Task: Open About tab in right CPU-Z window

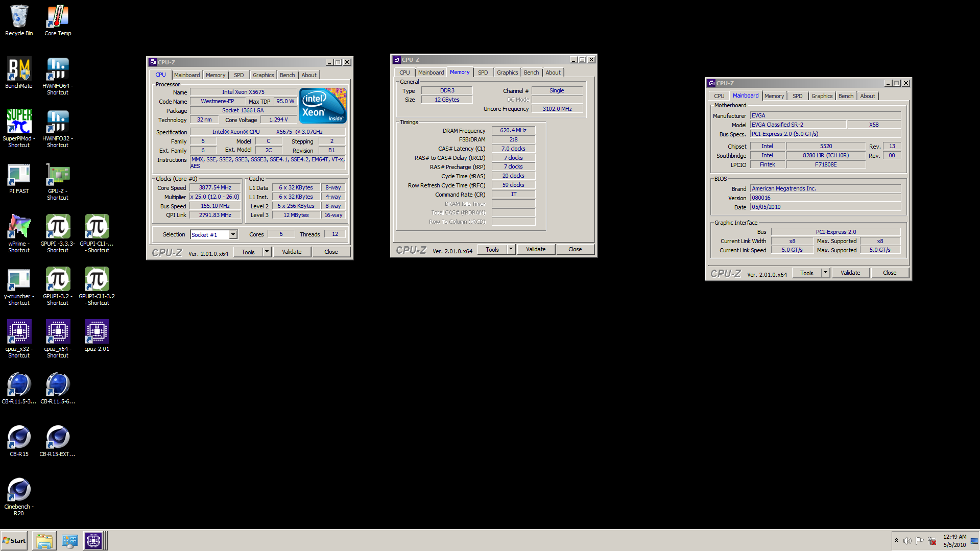Action: click(x=867, y=96)
